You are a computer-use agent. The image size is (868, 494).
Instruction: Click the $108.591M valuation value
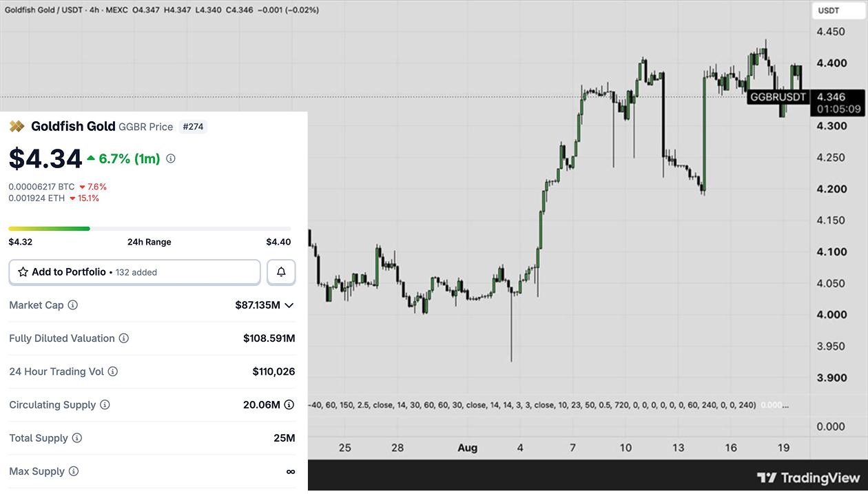(269, 338)
